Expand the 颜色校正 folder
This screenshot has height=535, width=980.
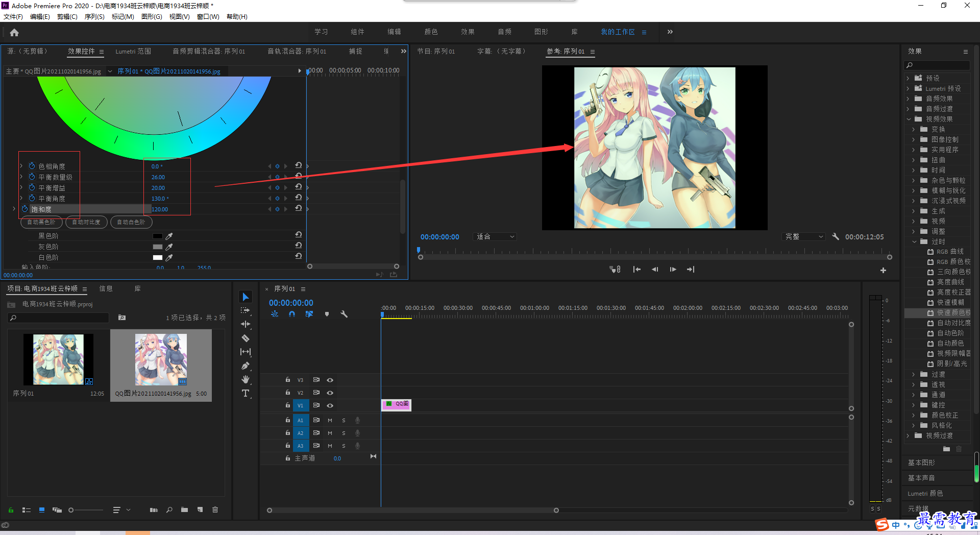914,415
